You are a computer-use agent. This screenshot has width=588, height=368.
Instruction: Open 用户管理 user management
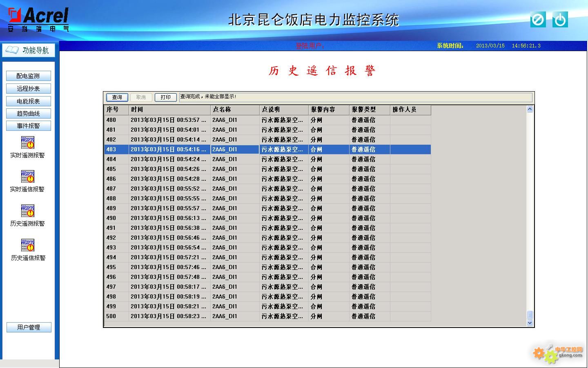pyautogui.click(x=29, y=328)
